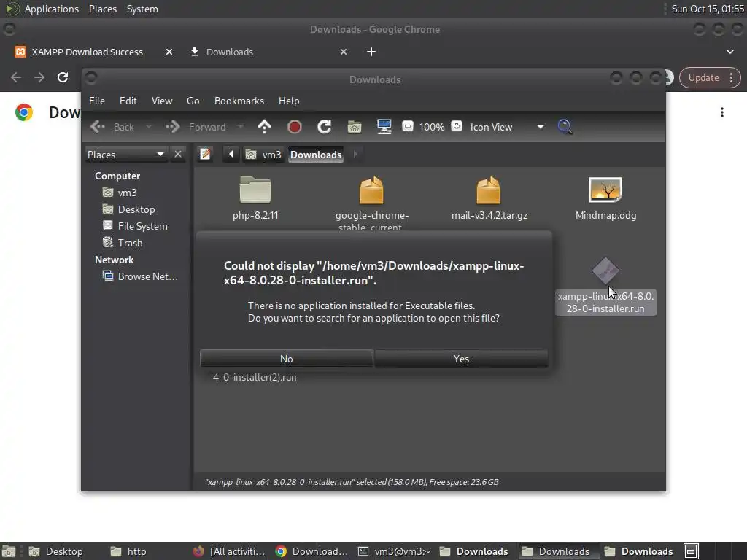747x560 pixels.
Task: Select google-chrome-stable package file
Action: [x=371, y=203]
